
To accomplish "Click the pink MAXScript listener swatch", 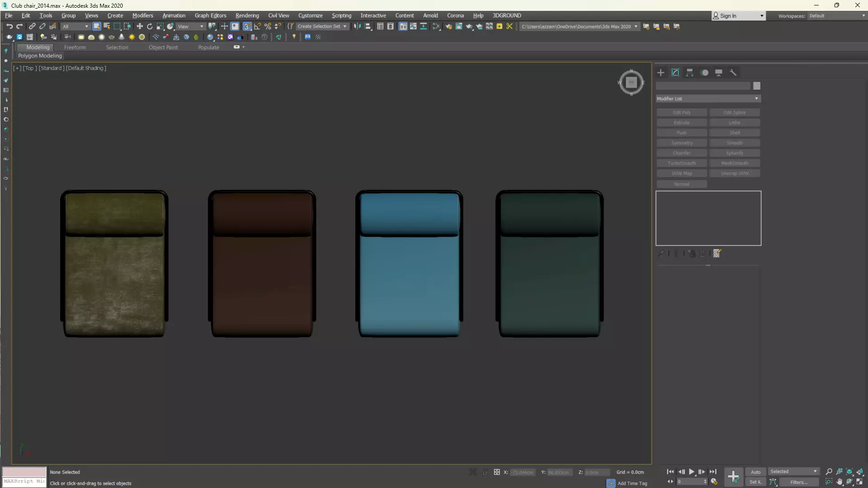I will 24,472.
